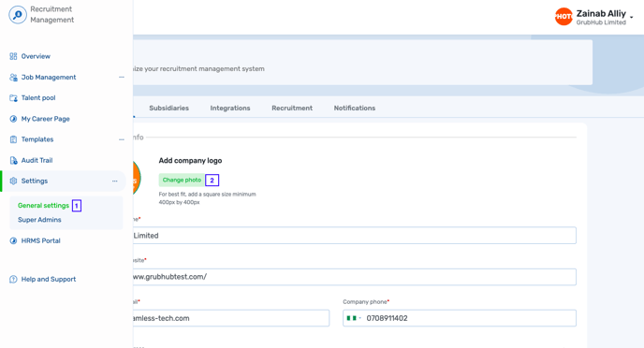This screenshot has width=644, height=348.
Task: Click the Audit Trail document icon
Action: [x=13, y=160]
